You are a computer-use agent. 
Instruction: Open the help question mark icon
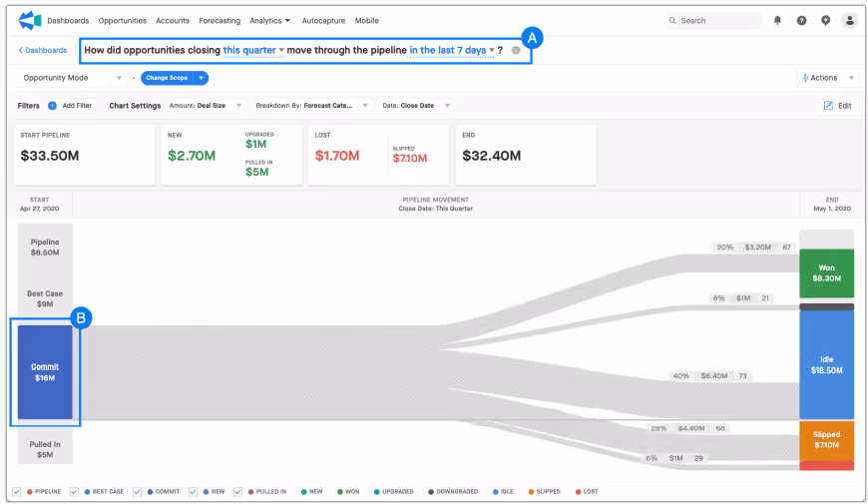801,21
